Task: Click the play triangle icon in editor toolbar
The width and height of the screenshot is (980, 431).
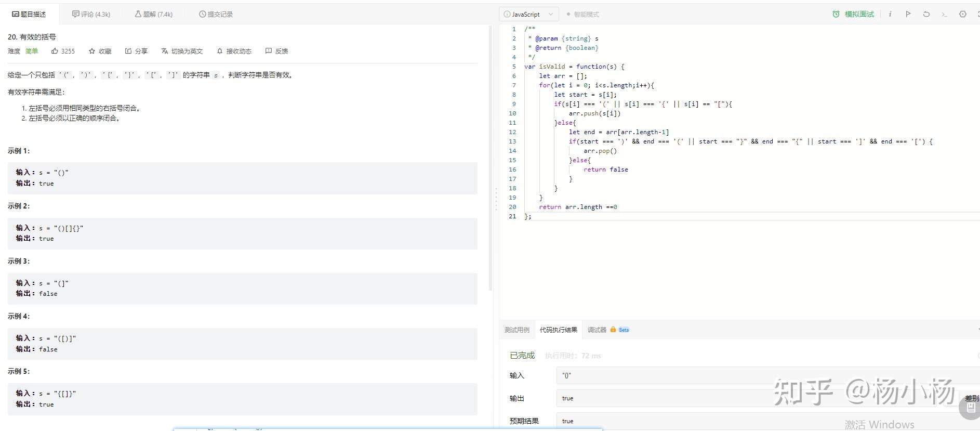Action: (x=908, y=14)
